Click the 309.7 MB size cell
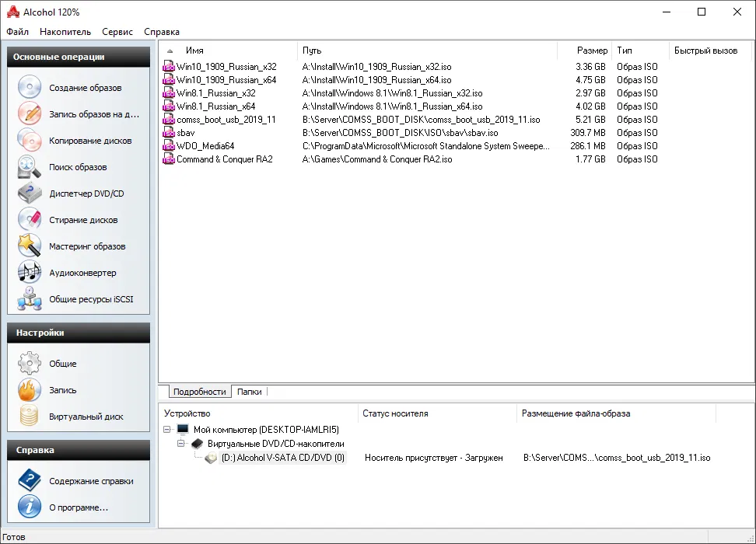756x544 pixels. 588,133
